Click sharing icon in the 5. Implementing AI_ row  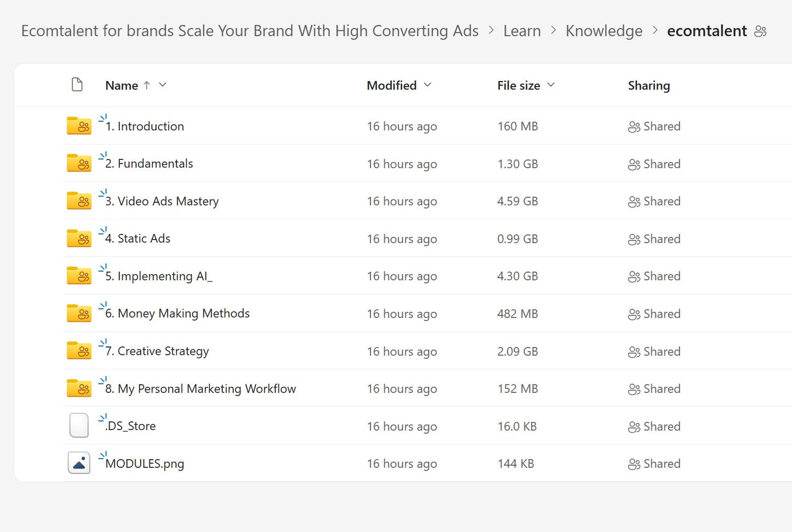(x=634, y=277)
